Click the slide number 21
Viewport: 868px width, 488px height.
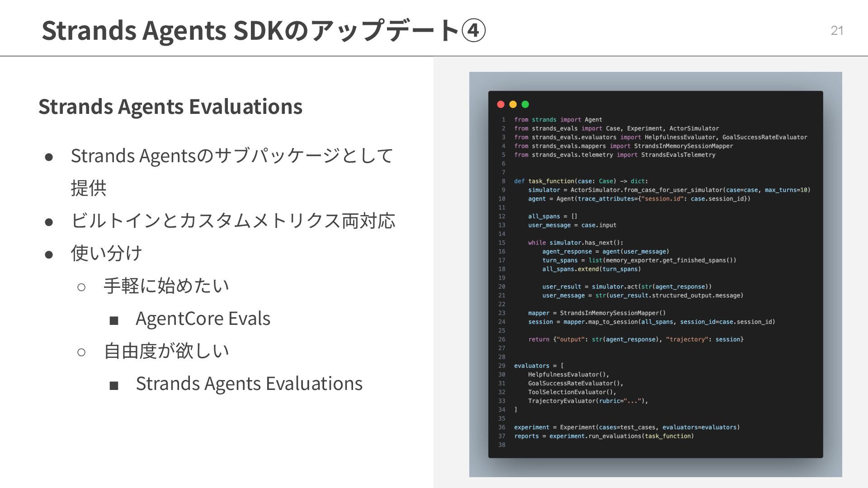pyautogui.click(x=837, y=31)
